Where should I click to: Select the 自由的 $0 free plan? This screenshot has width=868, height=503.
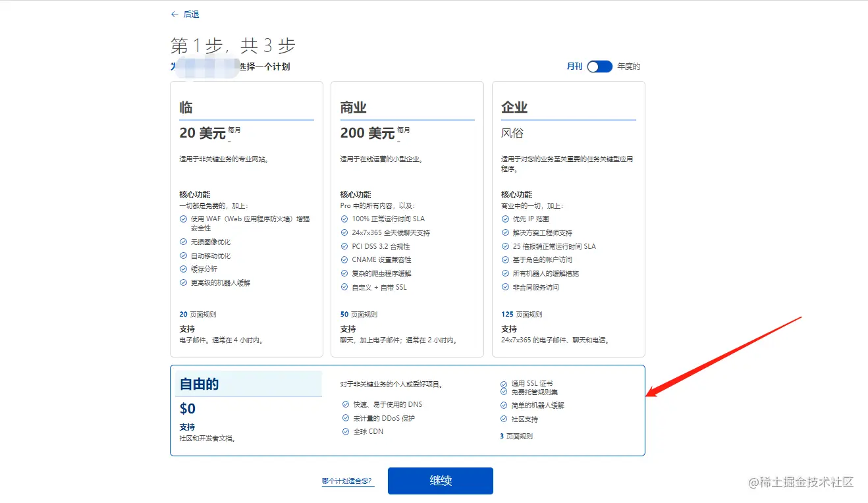[407, 410]
